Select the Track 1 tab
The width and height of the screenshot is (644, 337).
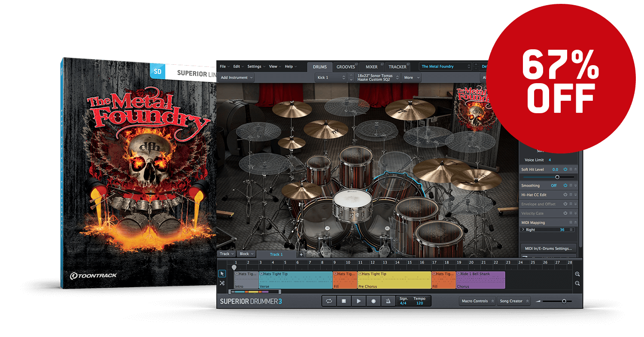(x=276, y=254)
